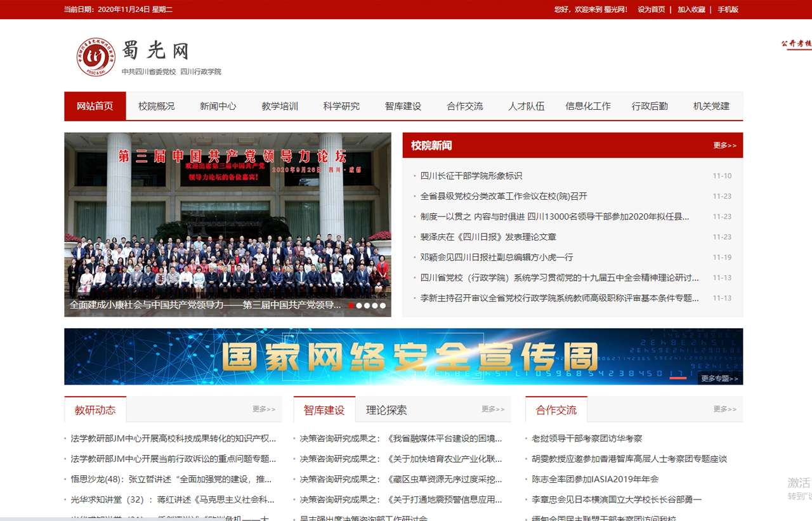Expand 更多>> in 教研动态 section
This screenshot has width=812, height=521.
264,409
